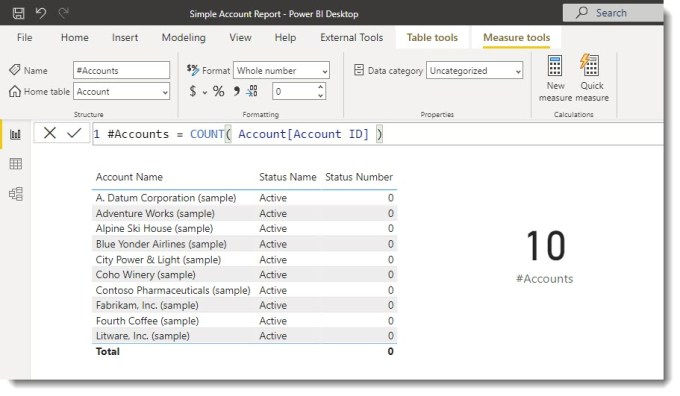Click inside the DAX formula bar

pyautogui.click(x=377, y=134)
